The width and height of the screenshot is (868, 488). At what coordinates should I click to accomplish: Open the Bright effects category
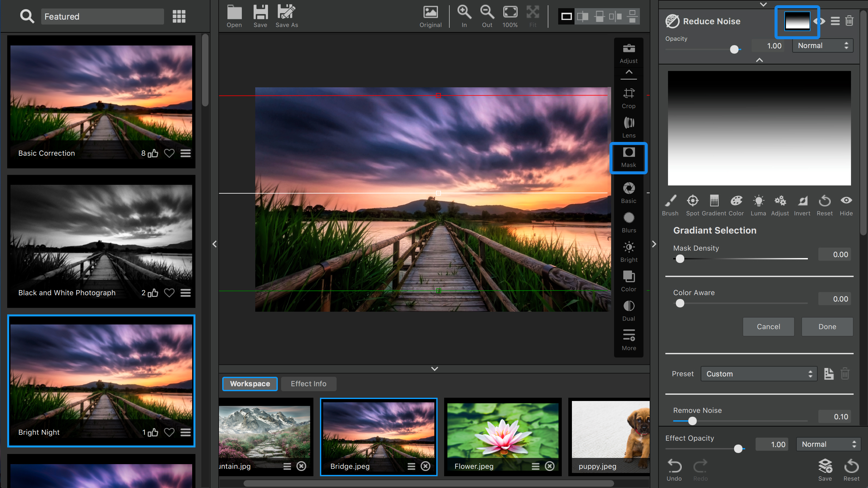(x=628, y=252)
